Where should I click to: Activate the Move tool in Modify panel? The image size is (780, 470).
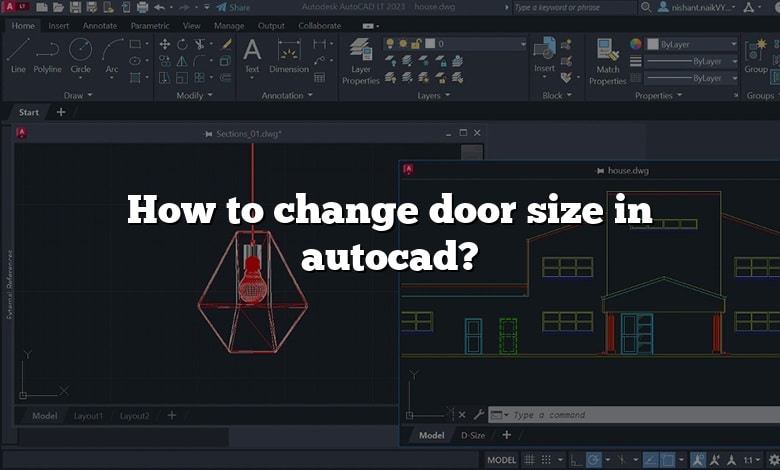165,44
